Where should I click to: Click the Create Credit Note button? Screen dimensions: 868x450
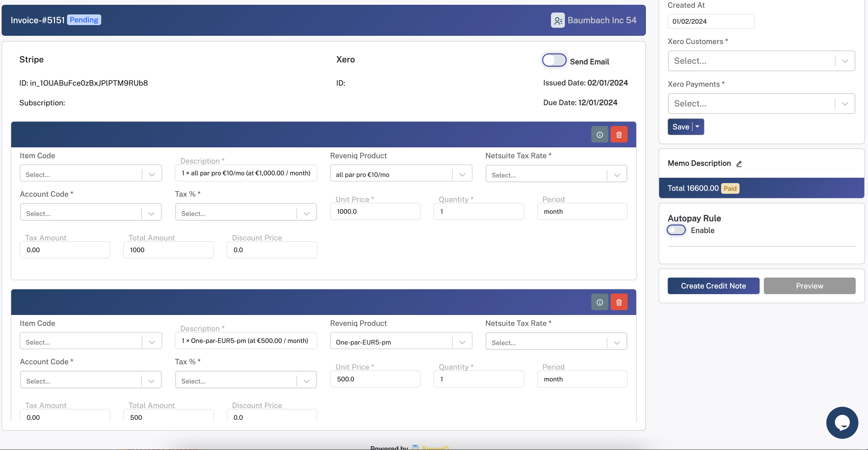coord(713,286)
